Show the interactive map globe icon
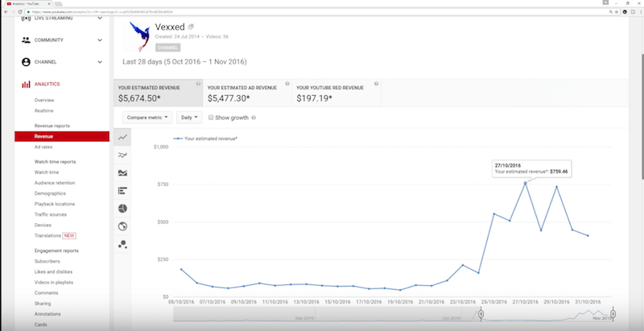644x331 pixels. (122, 226)
